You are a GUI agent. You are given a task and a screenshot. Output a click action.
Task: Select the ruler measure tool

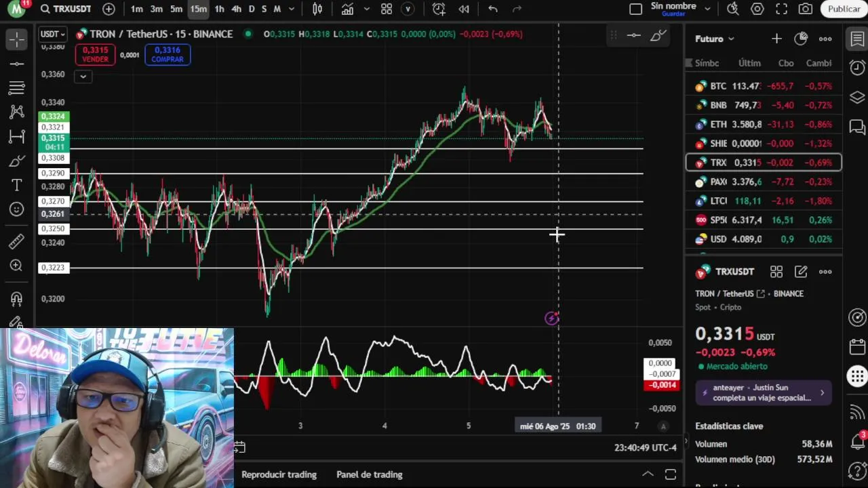coord(17,241)
